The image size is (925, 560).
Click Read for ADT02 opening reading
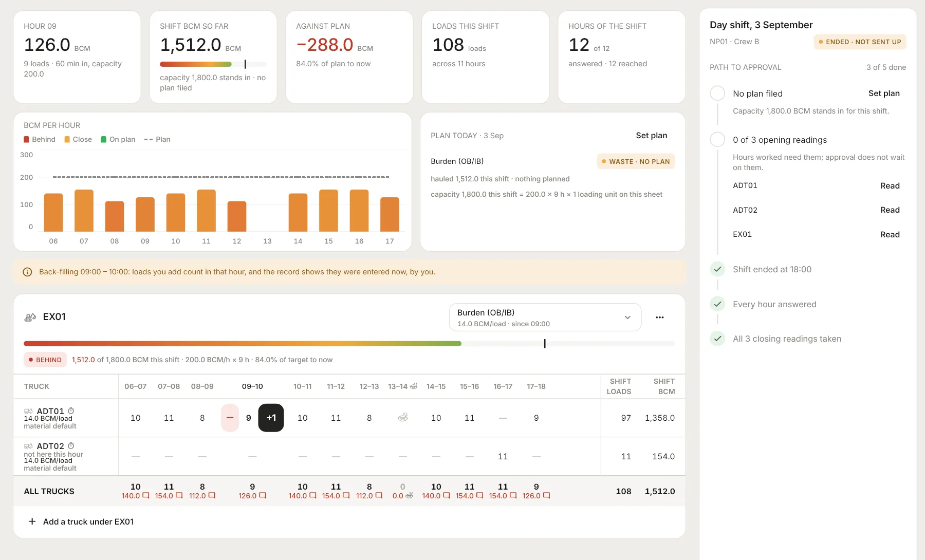(890, 210)
